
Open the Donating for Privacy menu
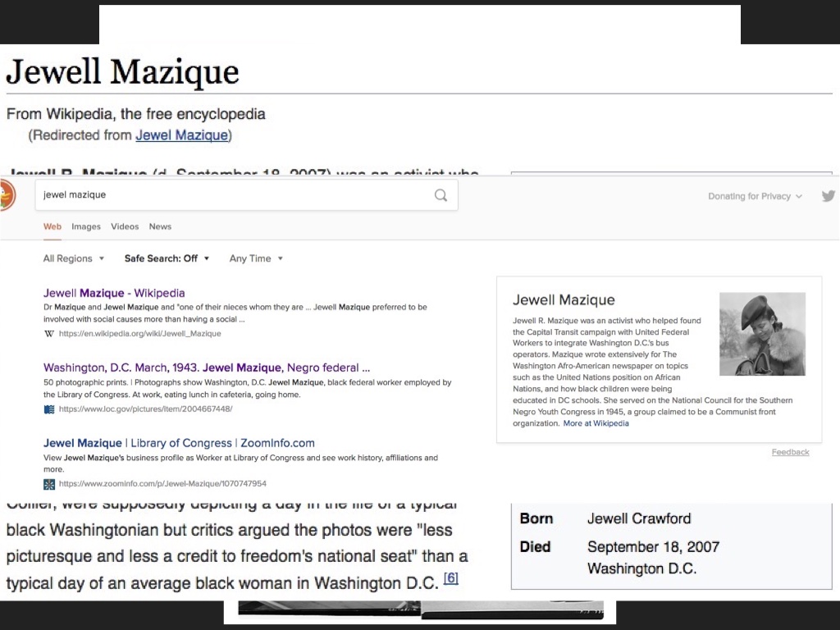point(755,197)
